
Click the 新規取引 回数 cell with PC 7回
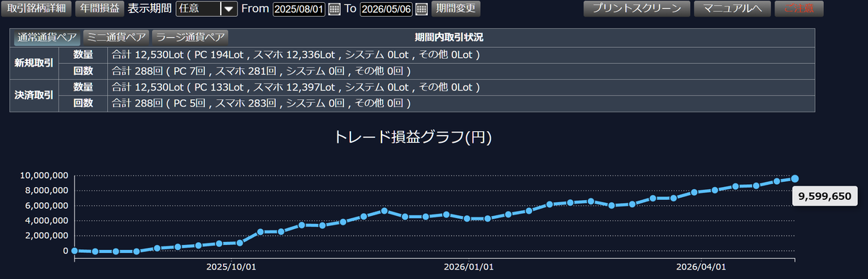(x=461, y=71)
